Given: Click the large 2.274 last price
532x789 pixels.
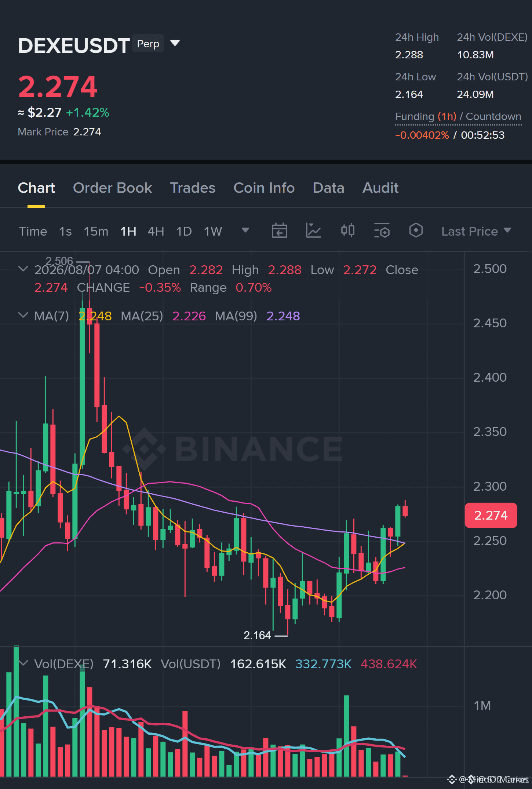Looking at the screenshot, I should pos(58,87).
